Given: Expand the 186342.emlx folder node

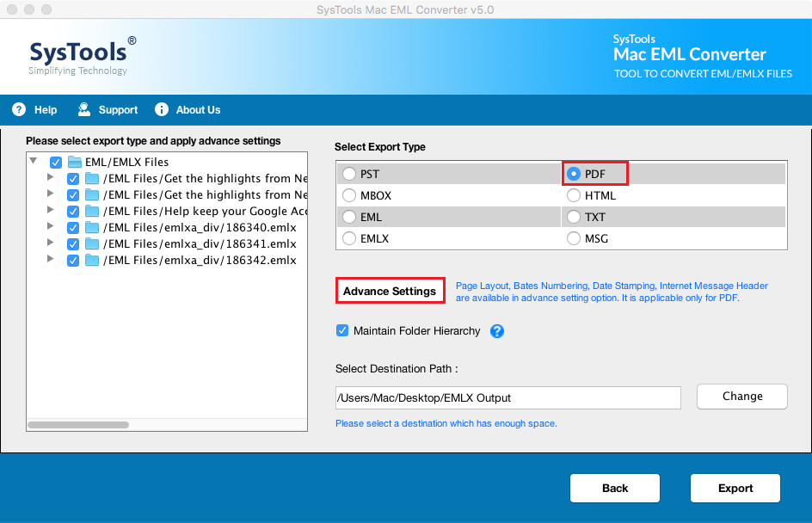Looking at the screenshot, I should click(x=50, y=258).
